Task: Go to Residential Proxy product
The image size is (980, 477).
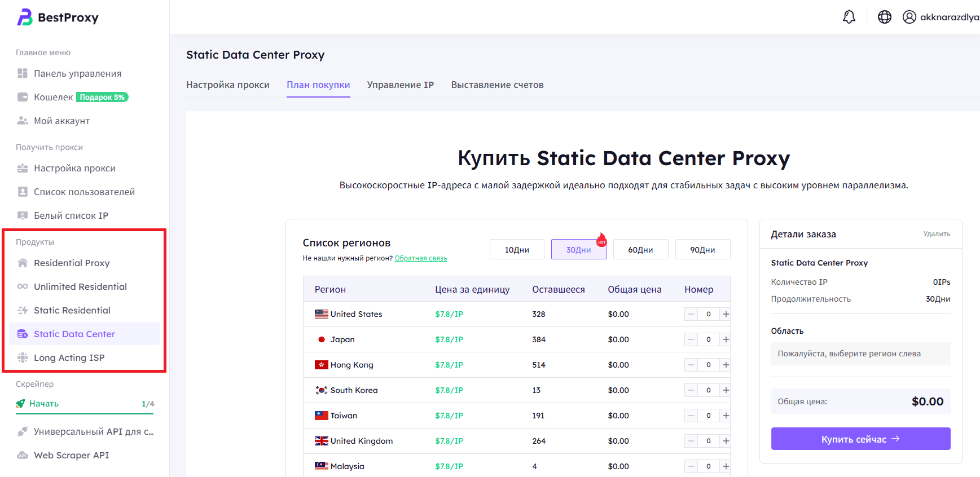Action: [x=72, y=263]
